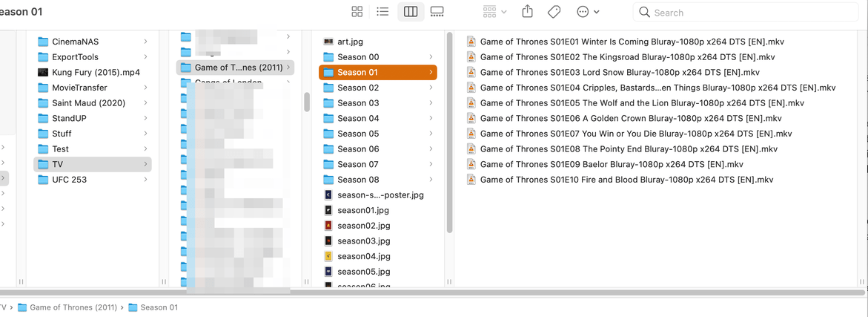868x317 pixels.
Task: Click the Share toolbar icon
Action: point(528,12)
